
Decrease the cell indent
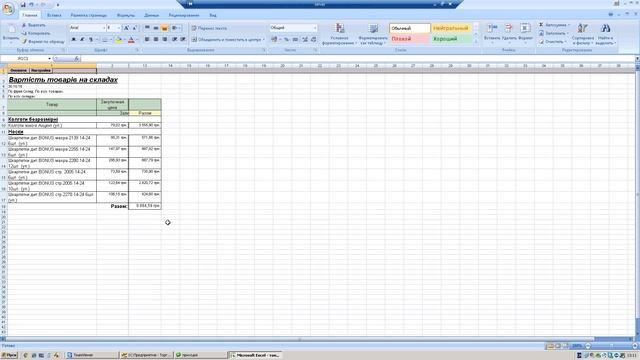click(x=174, y=40)
